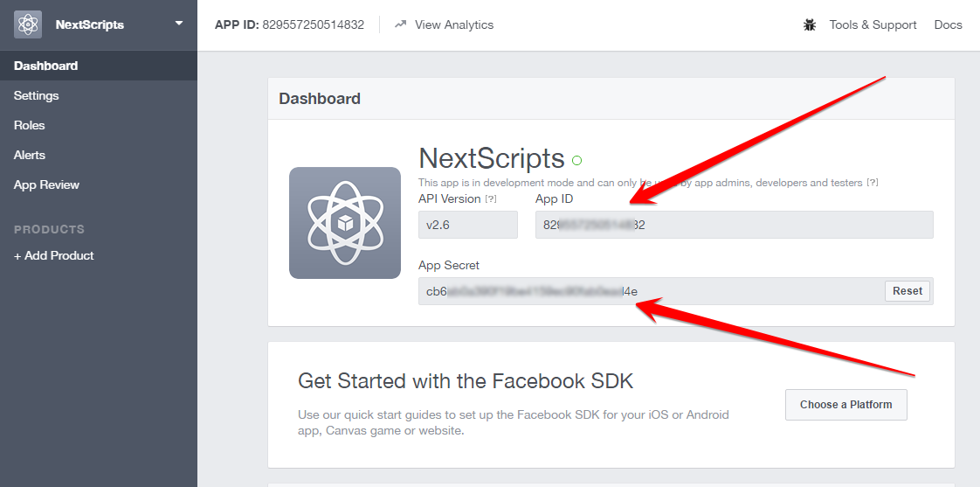Click the NextScripts app title
The image size is (980, 487).
coord(492,158)
